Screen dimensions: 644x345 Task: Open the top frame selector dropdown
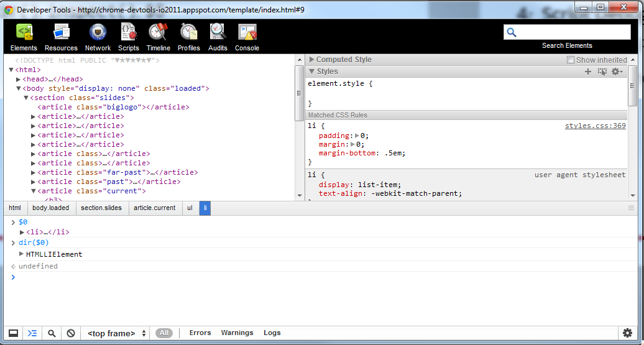tap(117, 333)
